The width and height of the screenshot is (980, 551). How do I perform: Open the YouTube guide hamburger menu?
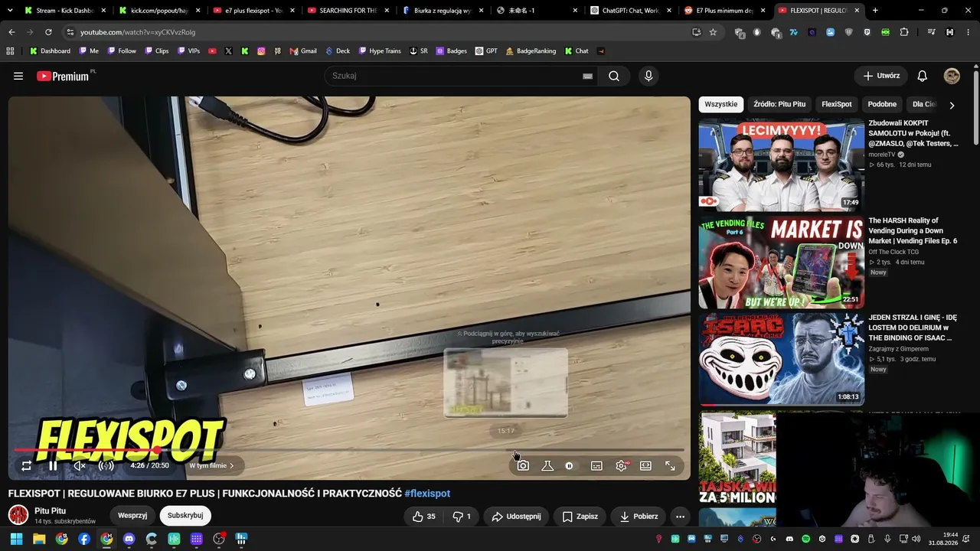(x=18, y=76)
